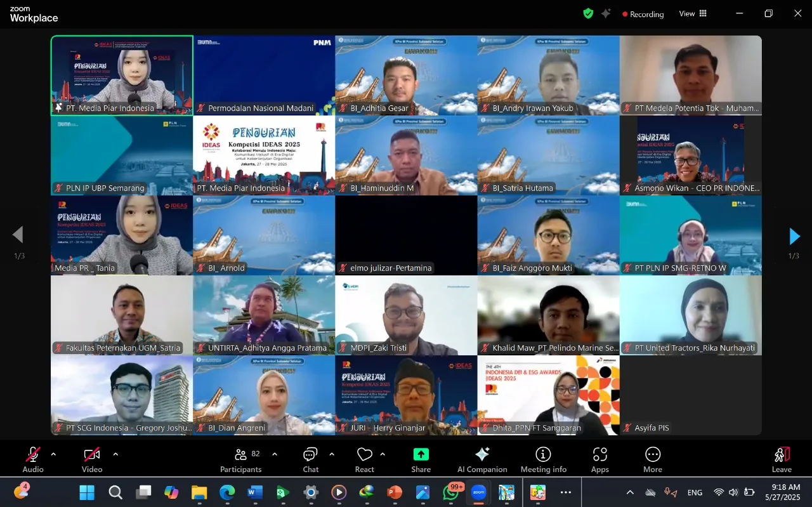Open Microsoft Word from the taskbar
The image size is (812, 507).
tap(255, 492)
